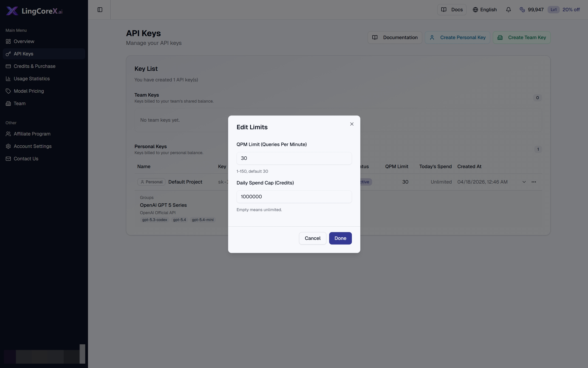Click the 99,947 credits balance

[x=536, y=10]
